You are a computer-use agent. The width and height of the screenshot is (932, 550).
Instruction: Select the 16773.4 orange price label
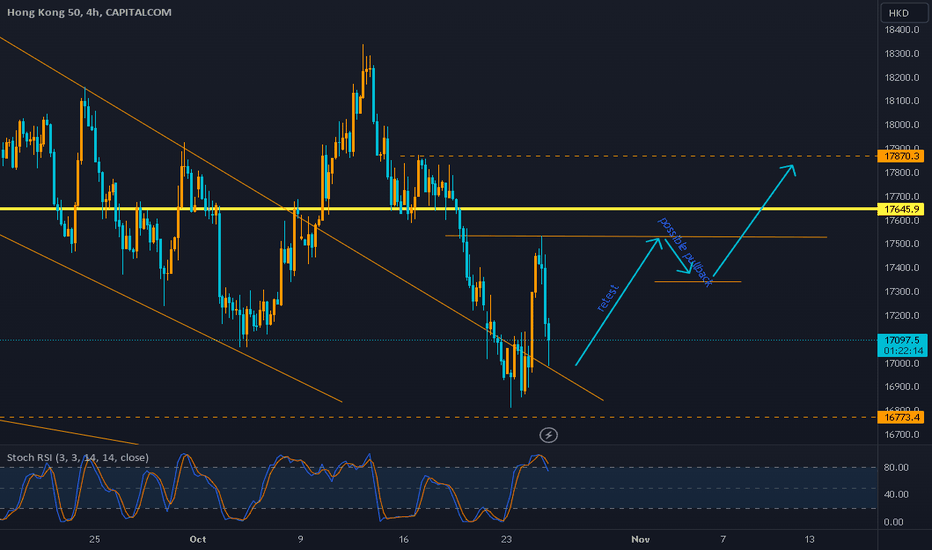tap(901, 417)
